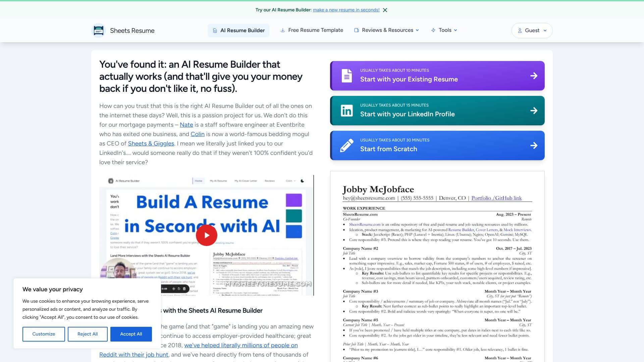
Task: Click the We value your privacy heading
Action: (53, 289)
